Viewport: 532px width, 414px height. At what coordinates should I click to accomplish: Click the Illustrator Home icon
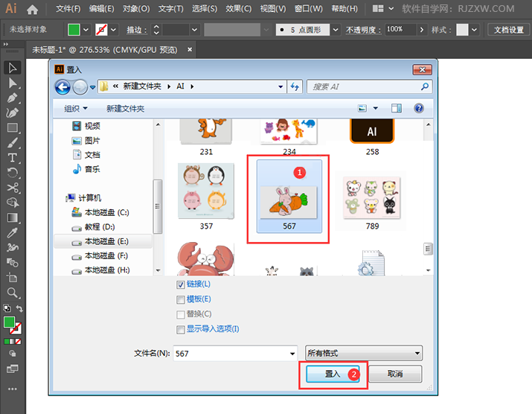tap(32, 10)
